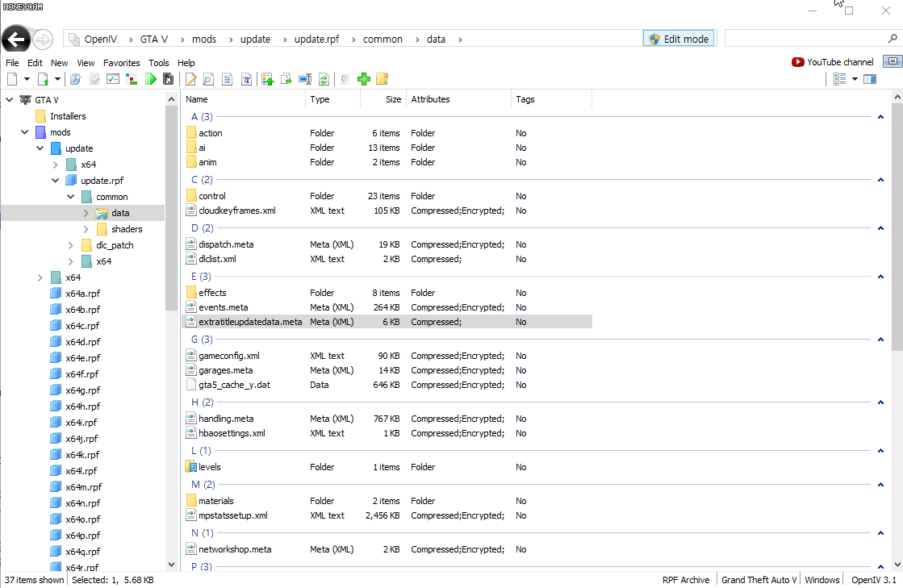Click GTA V in the address breadcrumb
903x588 pixels.
pos(154,40)
